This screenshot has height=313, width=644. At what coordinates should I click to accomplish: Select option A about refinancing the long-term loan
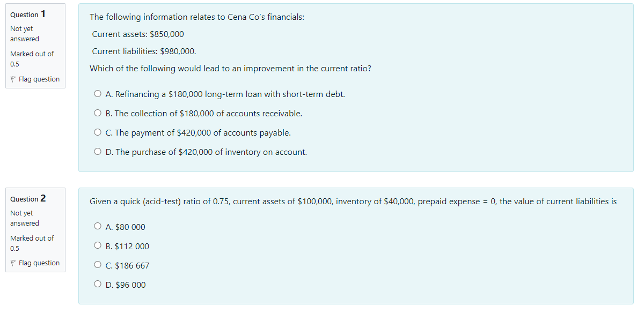point(98,93)
